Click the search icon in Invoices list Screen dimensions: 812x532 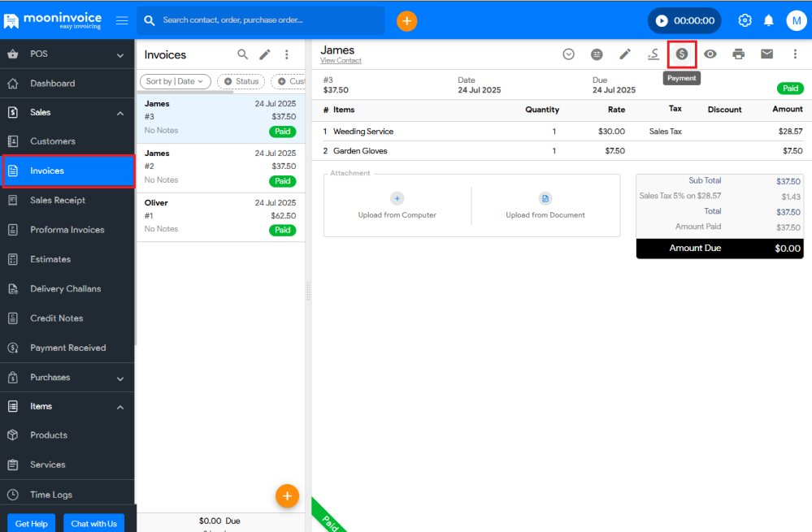click(243, 54)
